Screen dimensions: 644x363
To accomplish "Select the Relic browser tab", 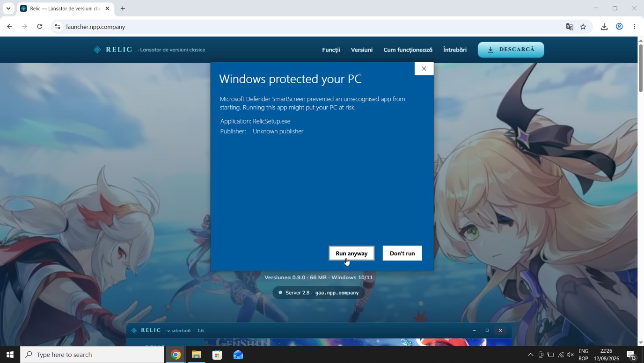I will click(x=65, y=8).
